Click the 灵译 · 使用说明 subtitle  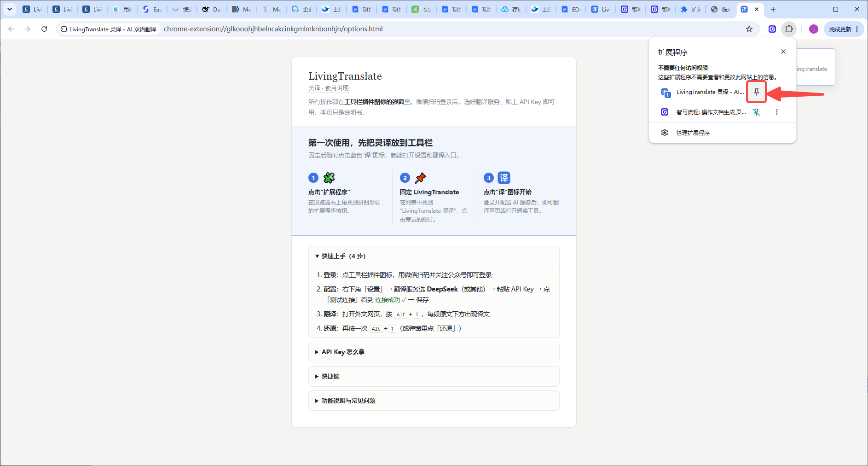[329, 88]
